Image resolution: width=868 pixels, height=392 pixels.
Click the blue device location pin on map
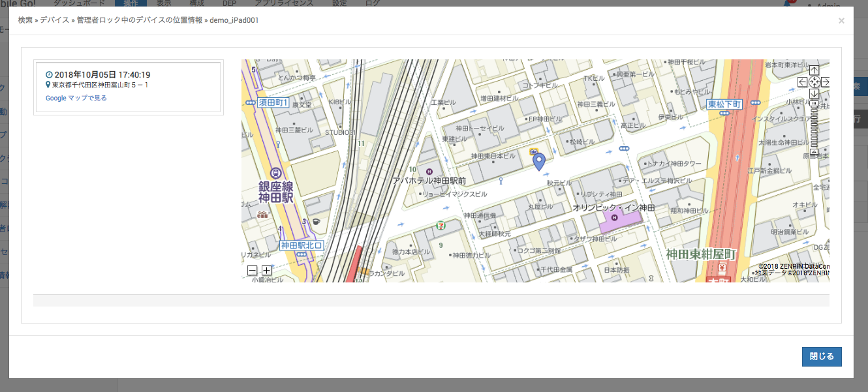(538, 161)
